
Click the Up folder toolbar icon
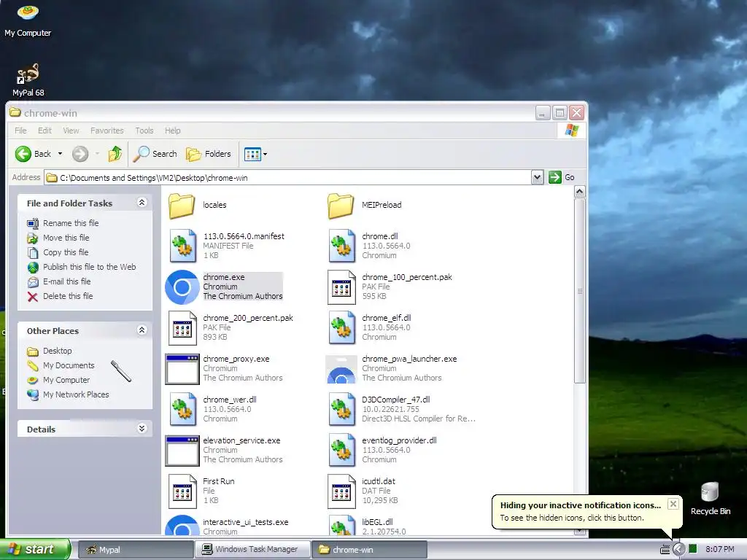[115, 154]
